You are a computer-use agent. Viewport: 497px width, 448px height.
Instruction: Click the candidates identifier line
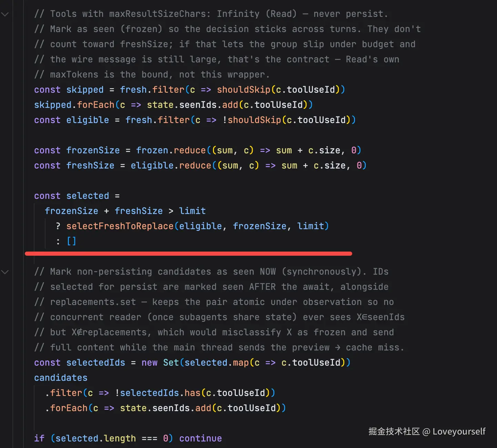click(61, 378)
